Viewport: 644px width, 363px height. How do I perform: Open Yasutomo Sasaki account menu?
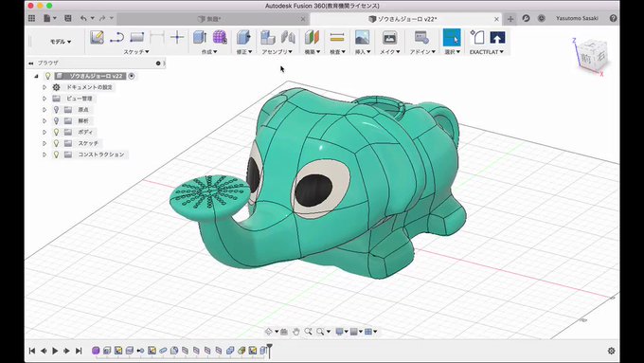tap(577, 19)
